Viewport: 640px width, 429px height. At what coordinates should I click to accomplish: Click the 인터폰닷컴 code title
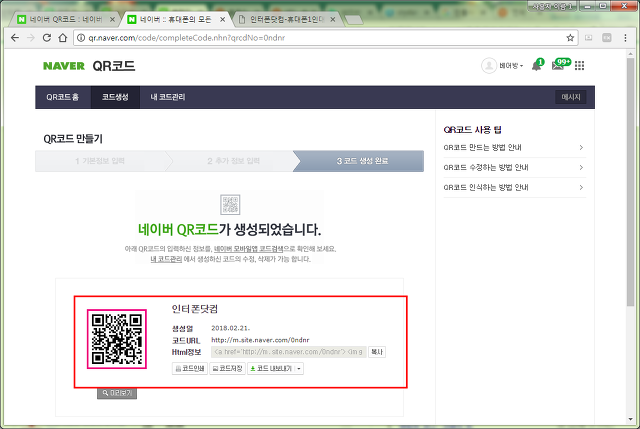(x=195, y=309)
